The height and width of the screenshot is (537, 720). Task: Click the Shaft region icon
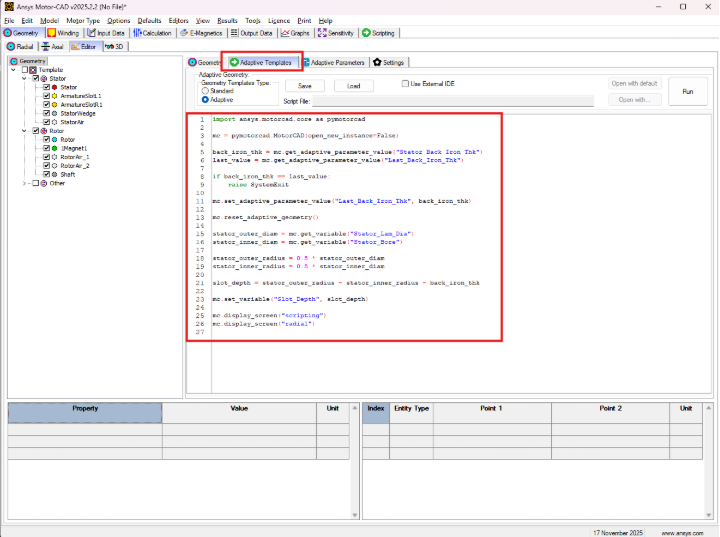[55, 175]
